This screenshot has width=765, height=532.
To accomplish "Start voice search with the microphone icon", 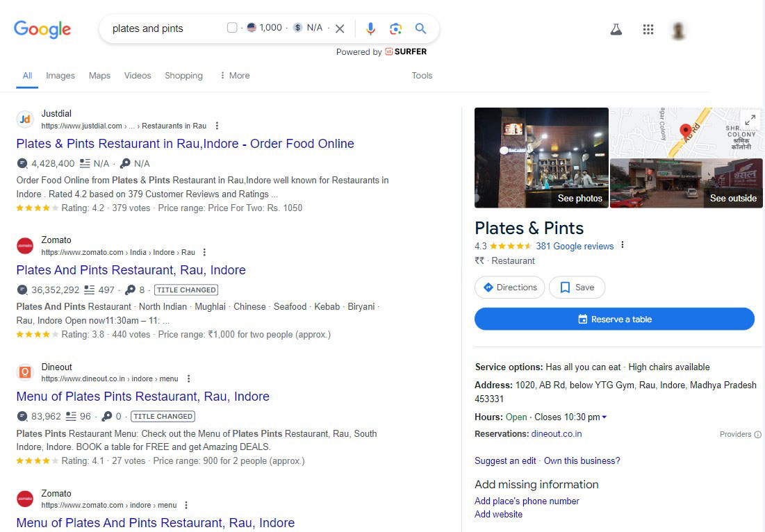I will pyautogui.click(x=371, y=28).
